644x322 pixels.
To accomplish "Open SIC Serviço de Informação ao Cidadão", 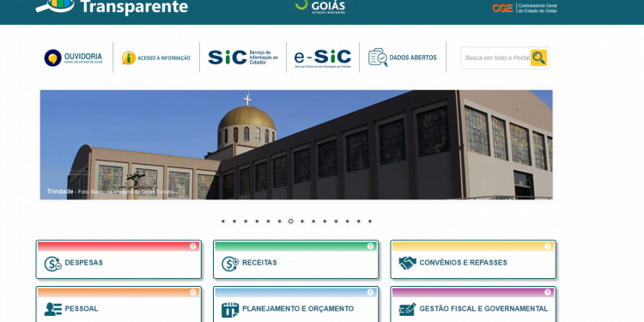I will point(243,58).
